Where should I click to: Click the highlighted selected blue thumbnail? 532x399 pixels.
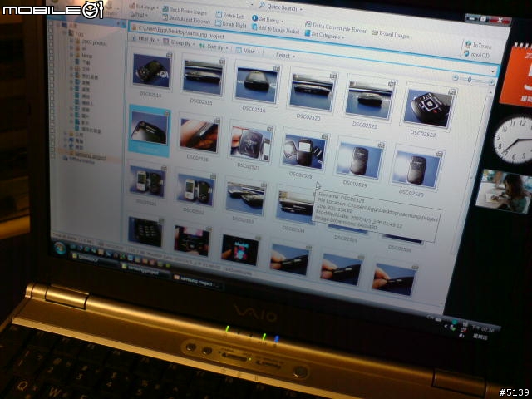point(149,131)
